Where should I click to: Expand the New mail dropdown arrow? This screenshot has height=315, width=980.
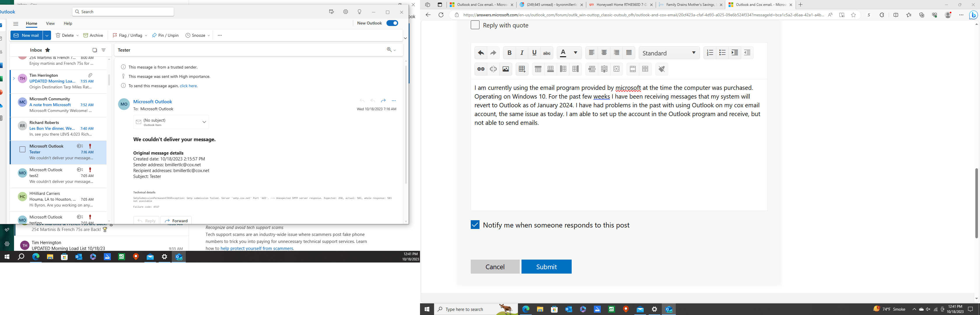pyautogui.click(x=47, y=35)
